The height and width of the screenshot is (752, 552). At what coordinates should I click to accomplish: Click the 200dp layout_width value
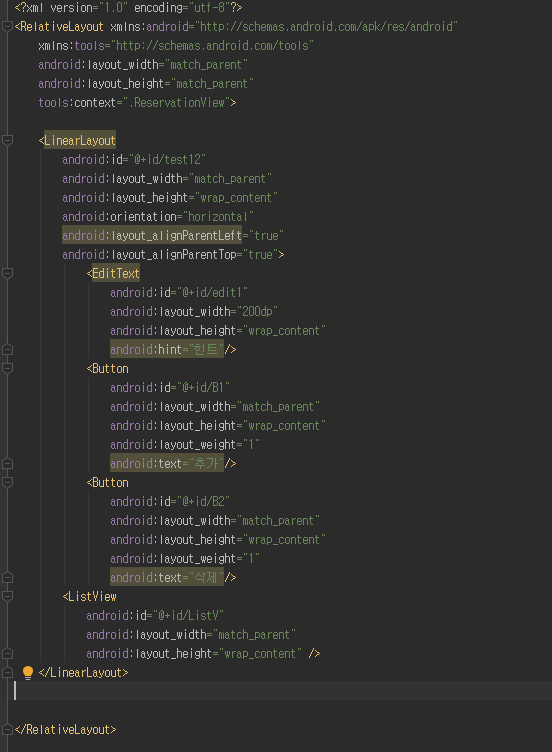pyautogui.click(x=258, y=312)
